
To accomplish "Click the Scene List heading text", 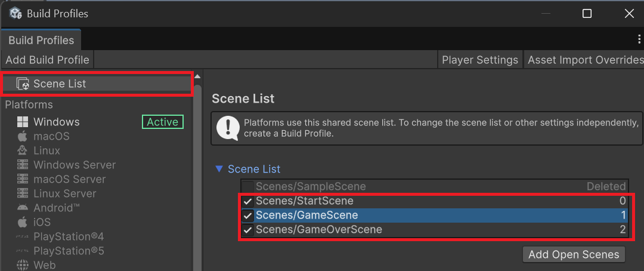I will (x=243, y=98).
